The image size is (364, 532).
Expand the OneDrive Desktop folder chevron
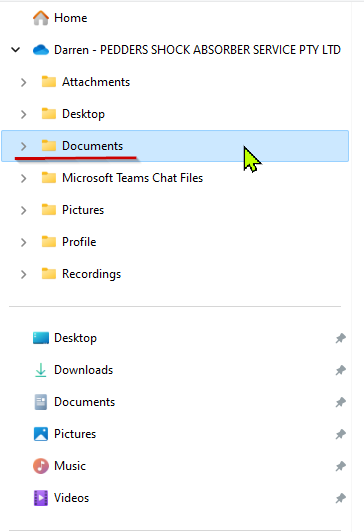coord(23,114)
